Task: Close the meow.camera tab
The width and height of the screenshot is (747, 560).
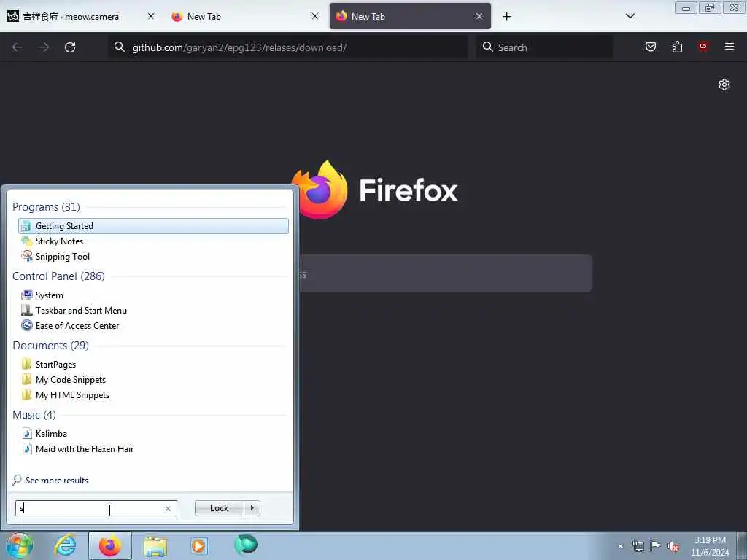Action: (x=151, y=16)
